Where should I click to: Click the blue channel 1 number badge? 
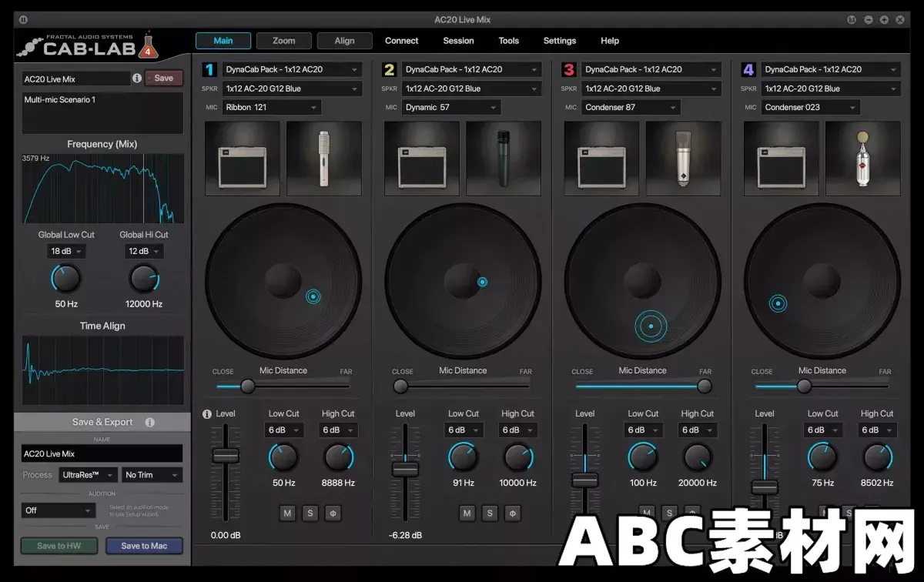(209, 69)
